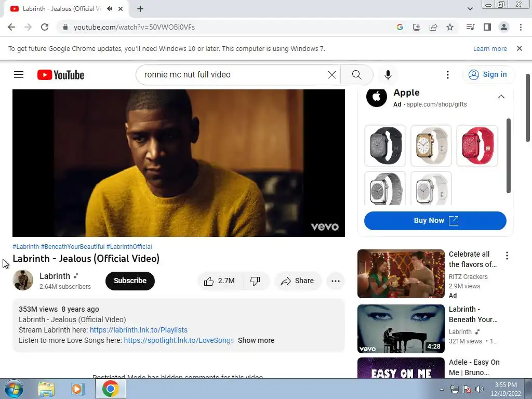Click the site lock icon in address bar
The image size is (532, 399).
tap(65, 27)
